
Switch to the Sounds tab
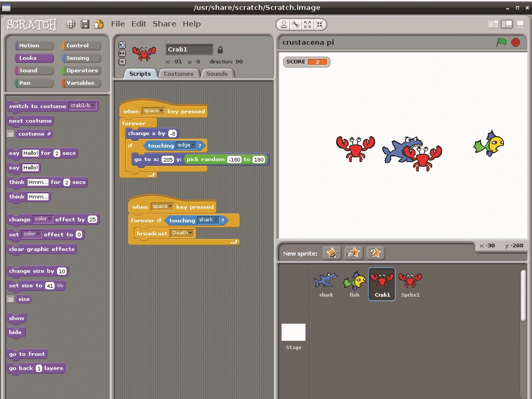(217, 74)
